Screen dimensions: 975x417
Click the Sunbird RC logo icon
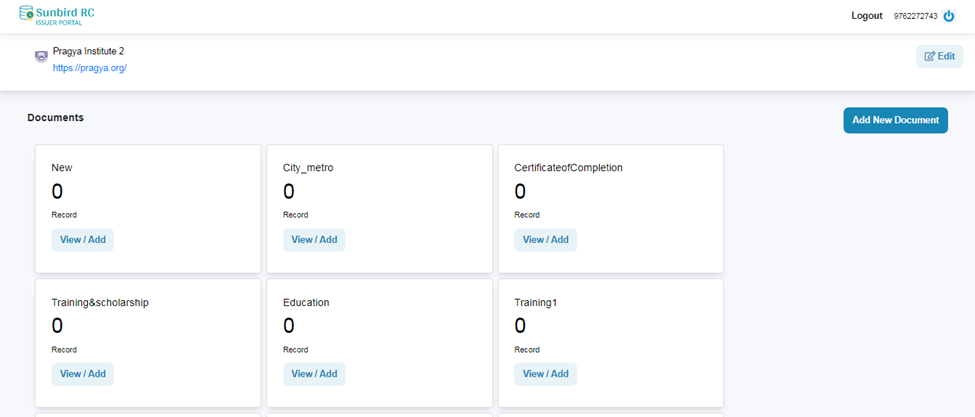[25, 14]
